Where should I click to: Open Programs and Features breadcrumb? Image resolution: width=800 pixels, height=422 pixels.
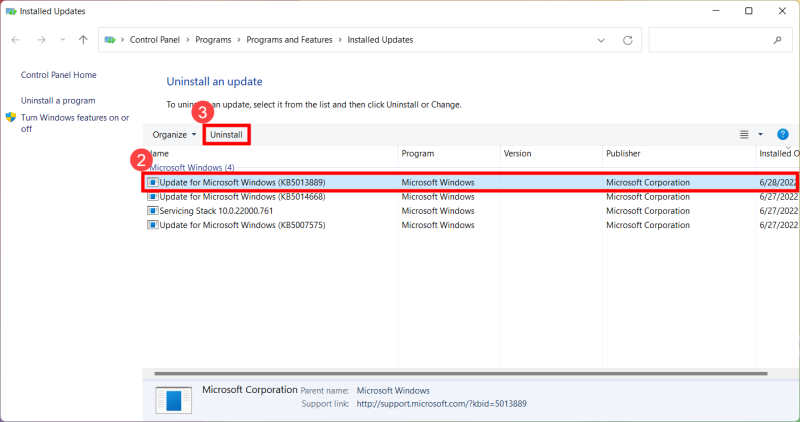pos(289,40)
